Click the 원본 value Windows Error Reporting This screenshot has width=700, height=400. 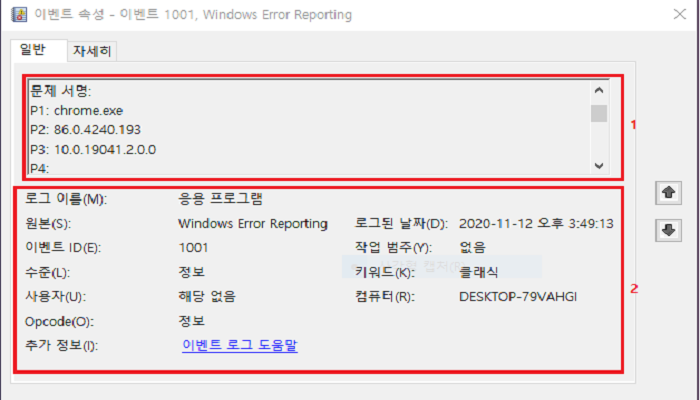point(252,223)
